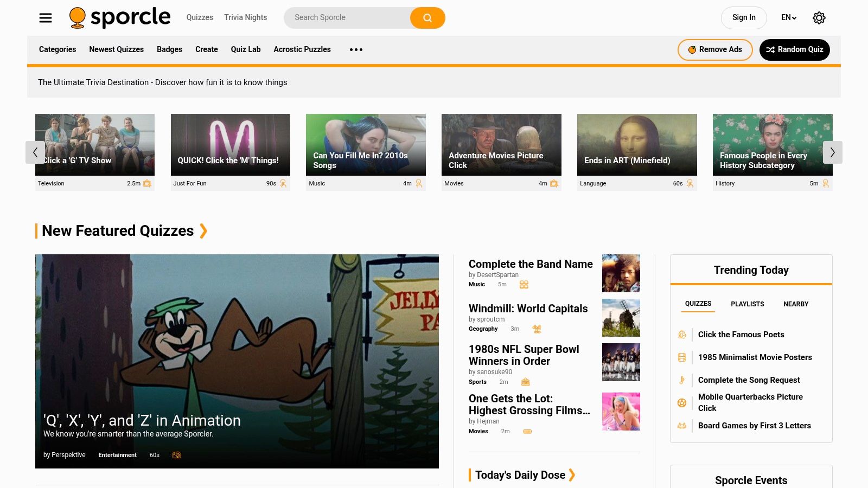Click into the Search Sporcle field
This screenshot has height=488, width=868.
click(x=347, y=18)
